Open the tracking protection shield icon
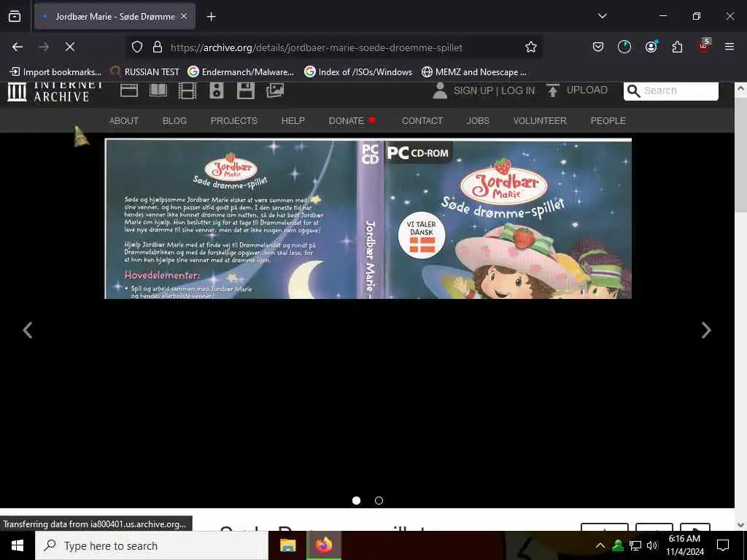Screen dimensions: 747x560 point(137,47)
